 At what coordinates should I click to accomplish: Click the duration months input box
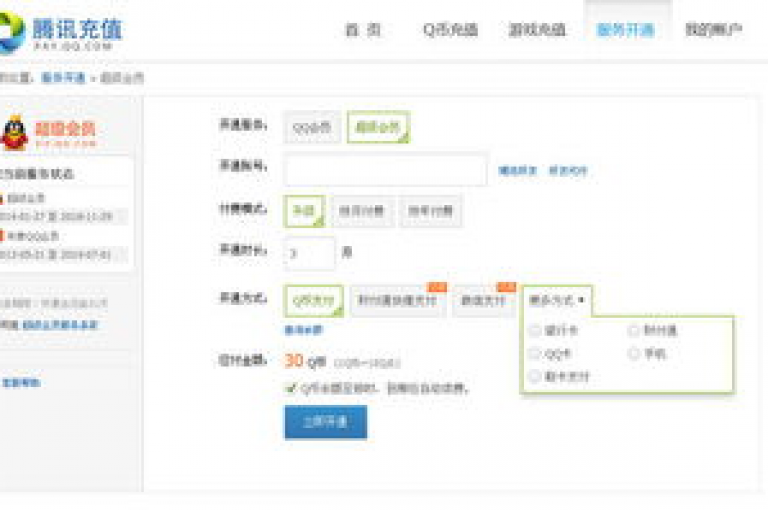[x=309, y=253]
